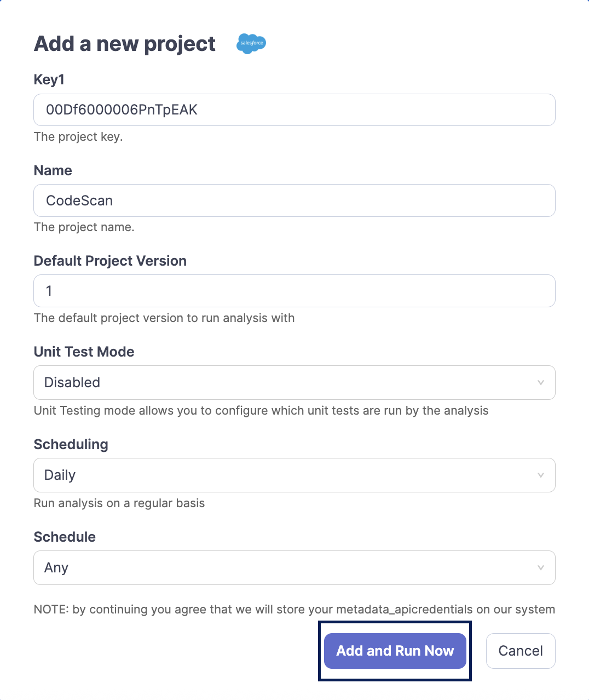Image resolution: width=589 pixels, height=700 pixels.
Task: Click the 'Add a new project' heading
Action: [x=125, y=44]
